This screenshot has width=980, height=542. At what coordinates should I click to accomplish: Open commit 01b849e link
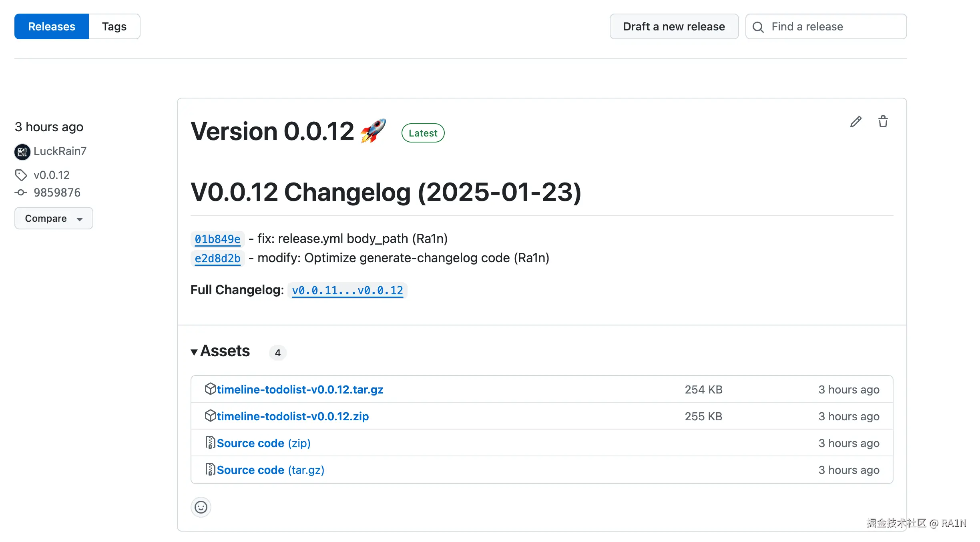(217, 239)
